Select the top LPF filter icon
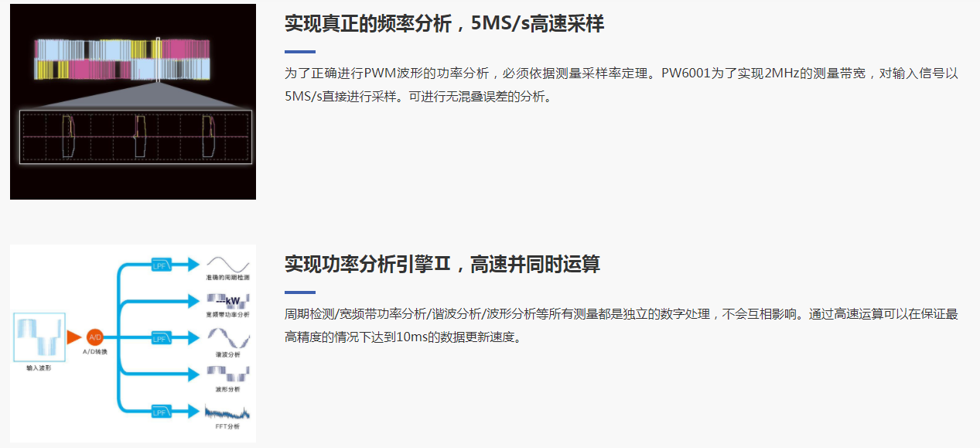Screen dimensions: 980x448 pos(162,264)
